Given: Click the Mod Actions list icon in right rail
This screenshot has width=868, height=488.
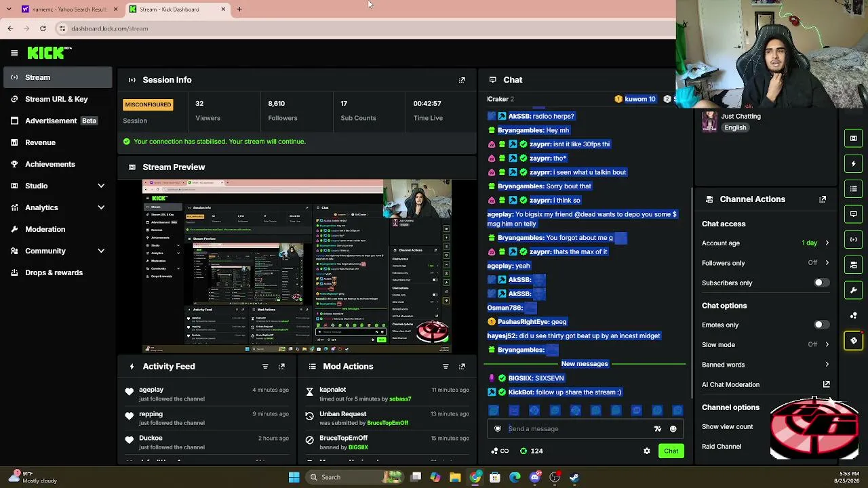Looking at the screenshot, I should point(854,188).
